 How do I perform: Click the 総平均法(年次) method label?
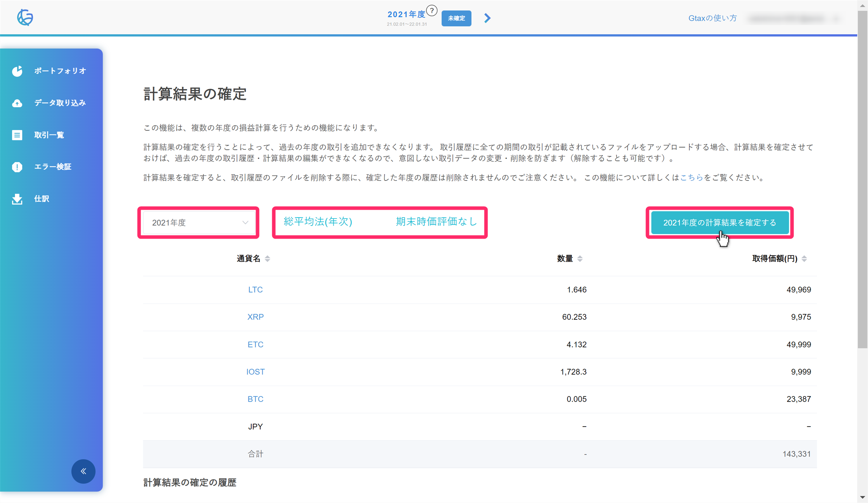point(318,221)
